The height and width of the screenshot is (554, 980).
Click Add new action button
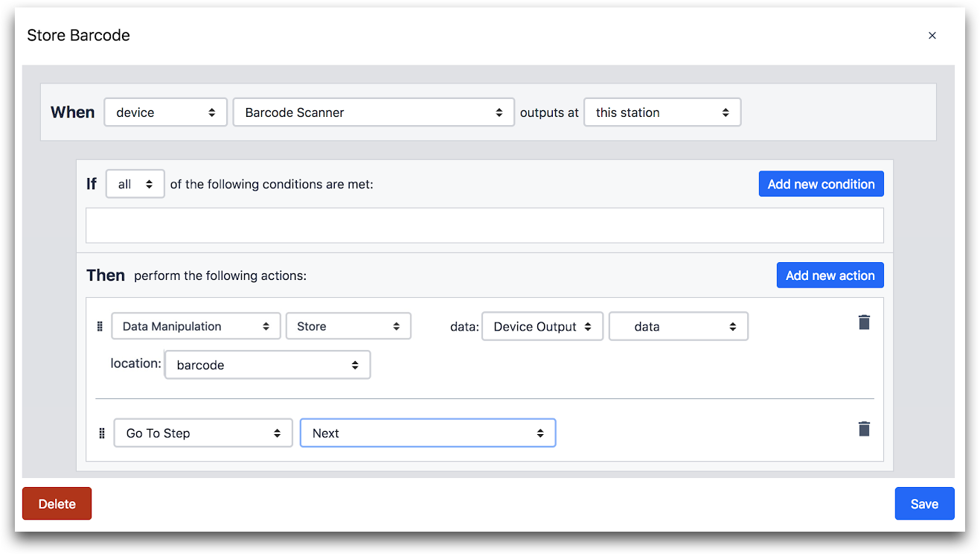tap(830, 276)
